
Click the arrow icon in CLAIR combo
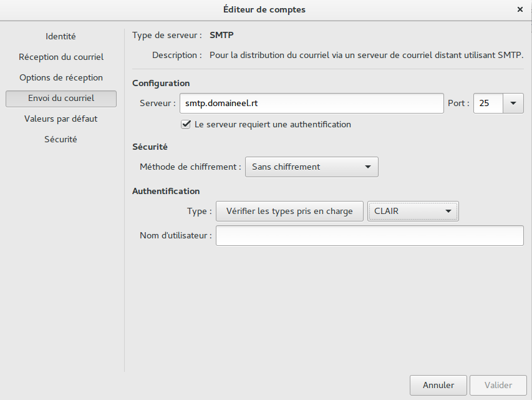(448, 211)
